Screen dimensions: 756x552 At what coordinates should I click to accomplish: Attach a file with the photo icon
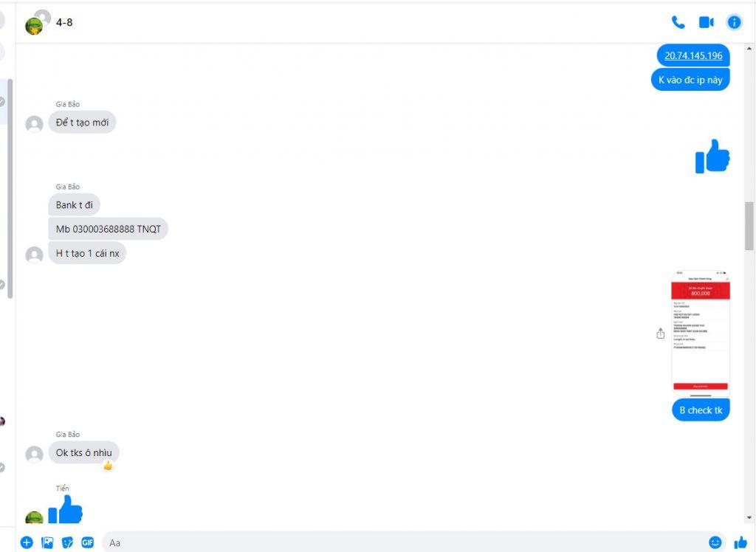pos(47,542)
